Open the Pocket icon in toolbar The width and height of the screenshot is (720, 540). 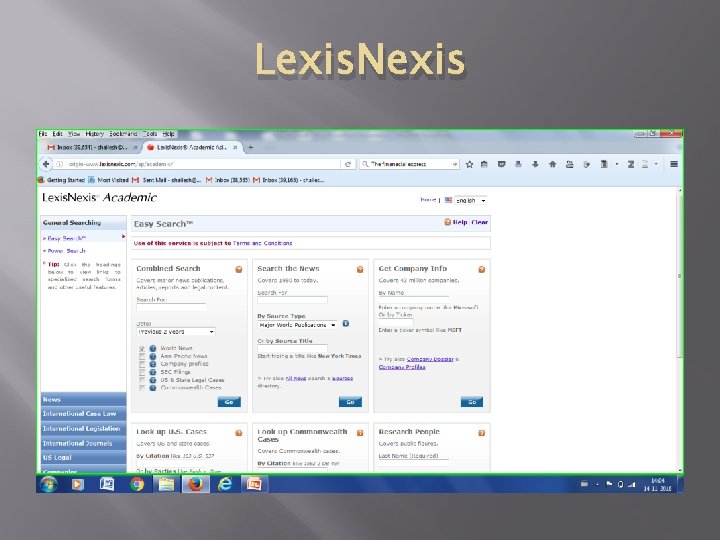click(x=501, y=164)
